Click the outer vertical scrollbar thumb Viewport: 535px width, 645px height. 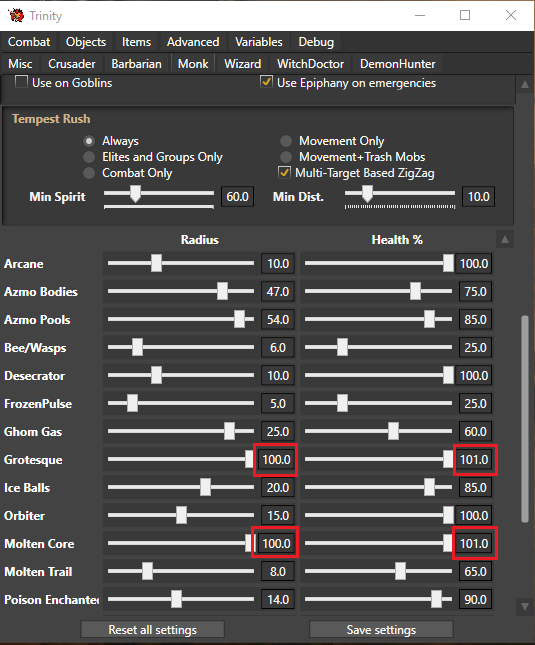[x=525, y=419]
